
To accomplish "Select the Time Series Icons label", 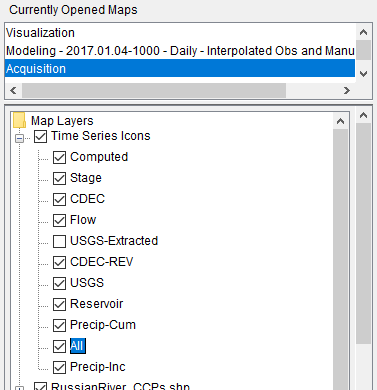I will point(100,136).
